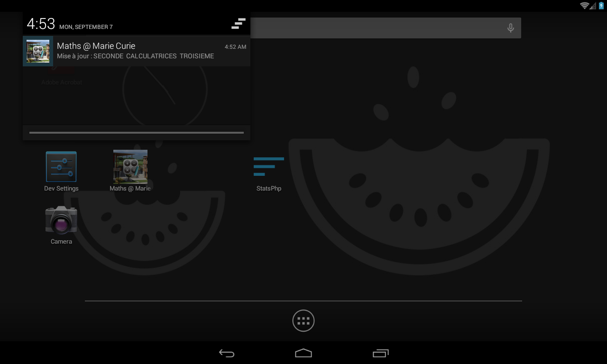The width and height of the screenshot is (607, 364).
Task: Open Dev Settings app
Action: [x=61, y=172]
